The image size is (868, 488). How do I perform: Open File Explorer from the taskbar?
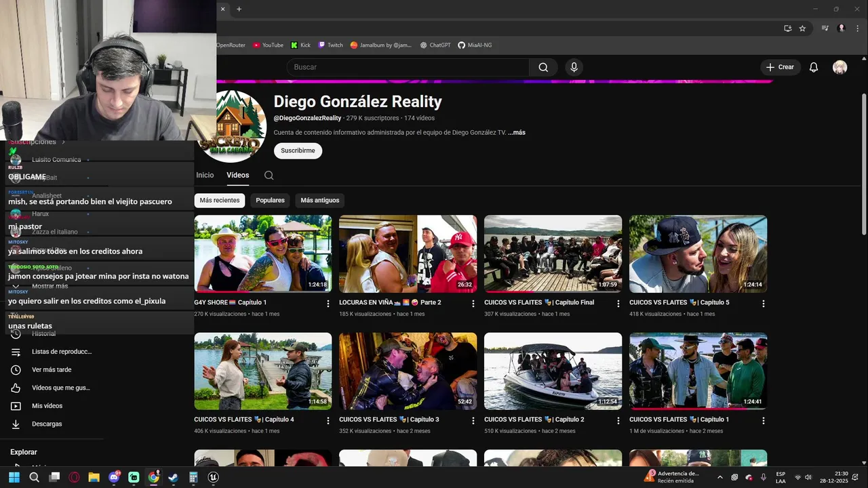(x=94, y=477)
